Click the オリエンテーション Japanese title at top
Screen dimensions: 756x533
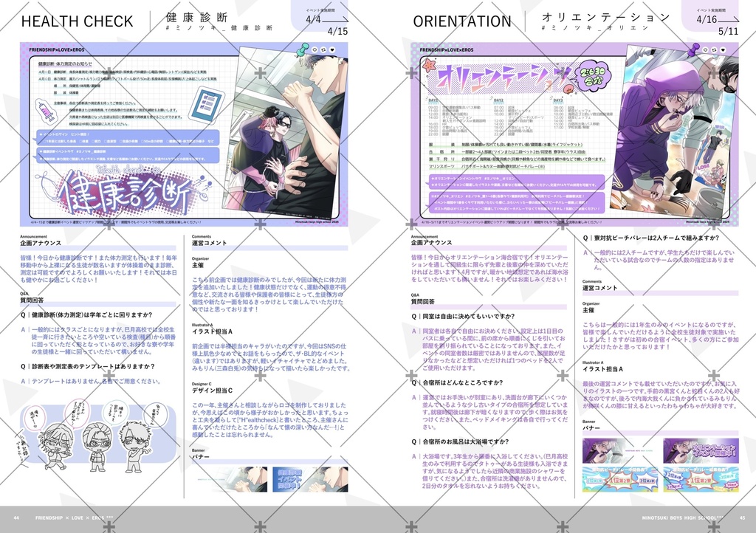606,18
